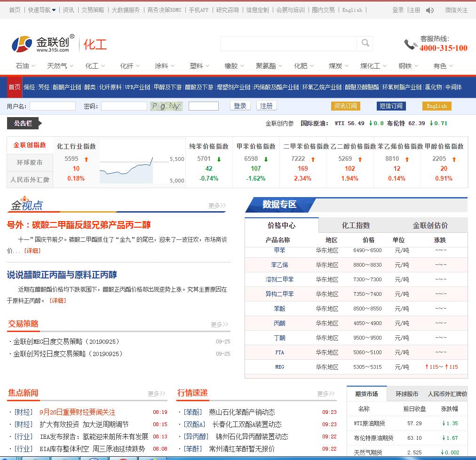Open the 快速导航 dropdown
This screenshot has height=460, width=476.
(x=42, y=10)
